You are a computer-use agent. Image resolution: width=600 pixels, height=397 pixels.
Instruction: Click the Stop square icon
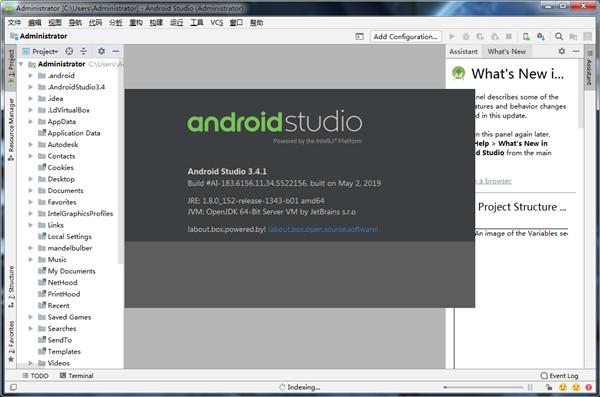pyautogui.click(x=509, y=36)
